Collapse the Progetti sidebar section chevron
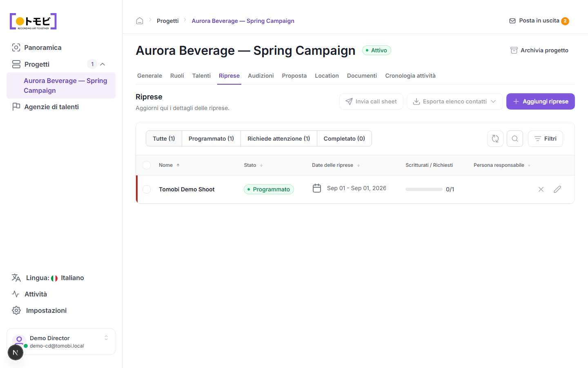The height and width of the screenshot is (368, 588). click(103, 64)
